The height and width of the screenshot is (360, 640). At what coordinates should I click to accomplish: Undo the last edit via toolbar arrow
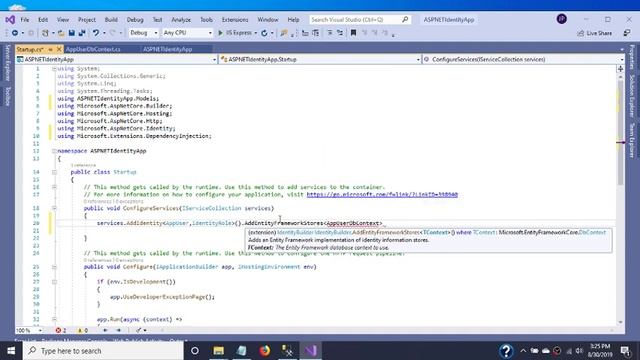pos(96,33)
